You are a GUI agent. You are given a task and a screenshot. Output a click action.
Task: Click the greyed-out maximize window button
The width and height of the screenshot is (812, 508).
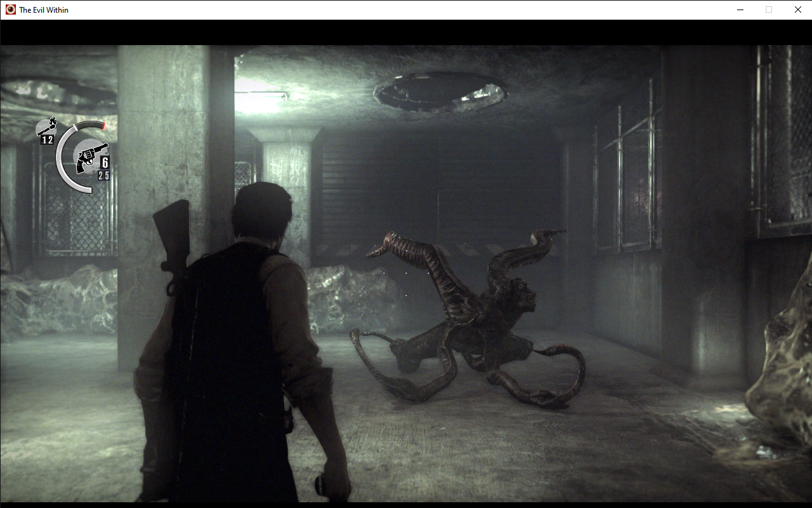point(769,10)
